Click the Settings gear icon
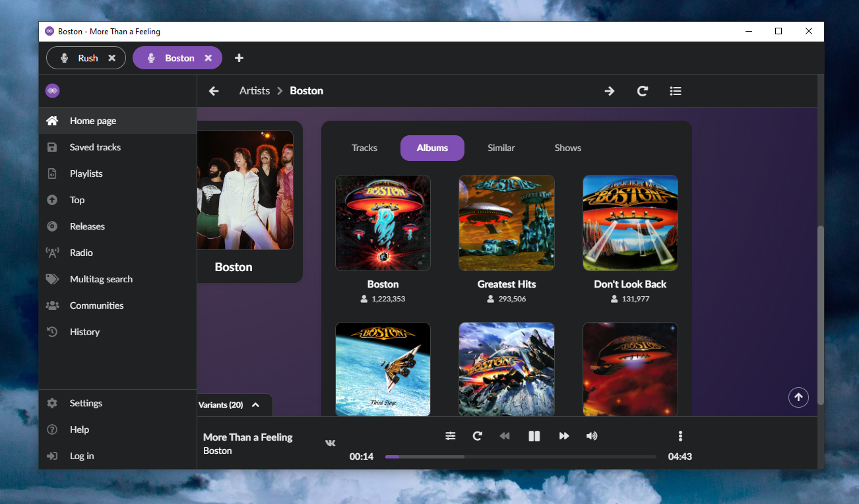The height and width of the screenshot is (504, 859). point(52,403)
